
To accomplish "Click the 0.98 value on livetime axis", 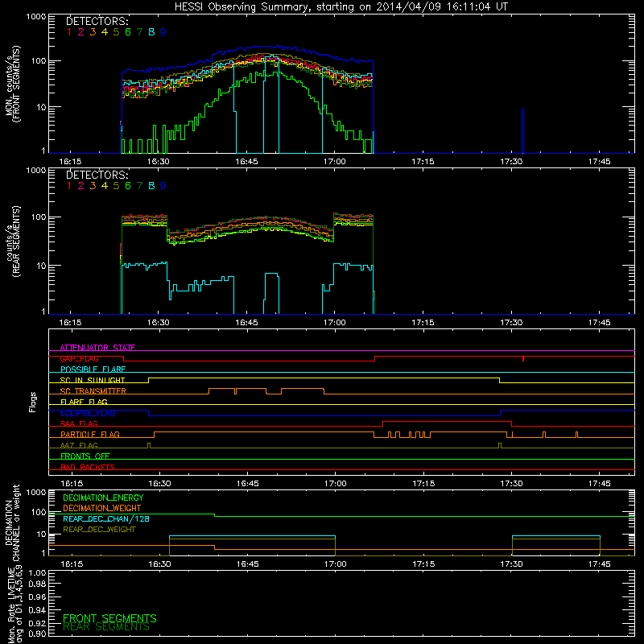I will pos(37,584).
